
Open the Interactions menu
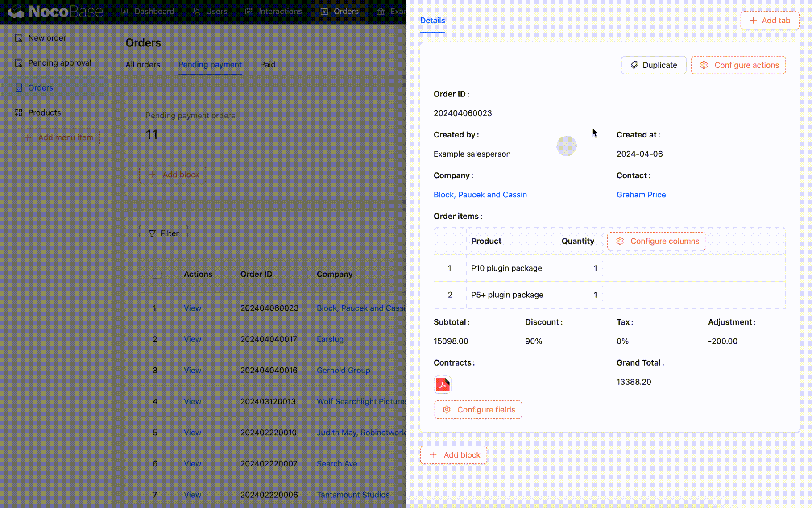(x=273, y=11)
